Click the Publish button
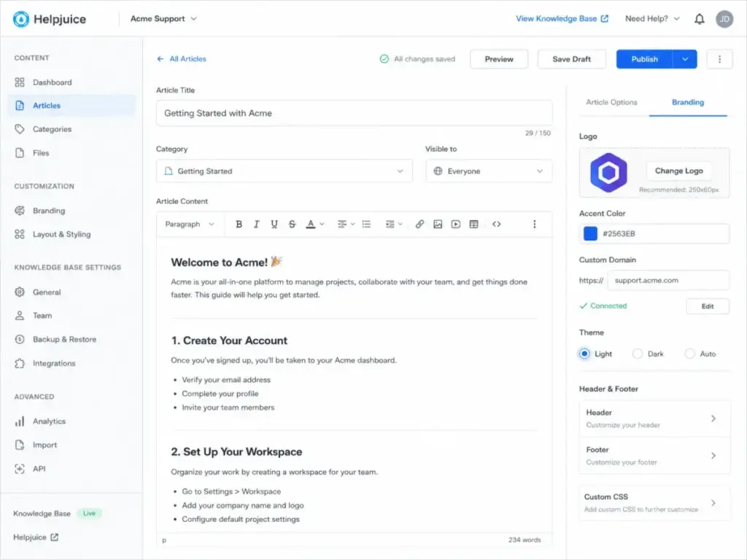 pyautogui.click(x=644, y=59)
